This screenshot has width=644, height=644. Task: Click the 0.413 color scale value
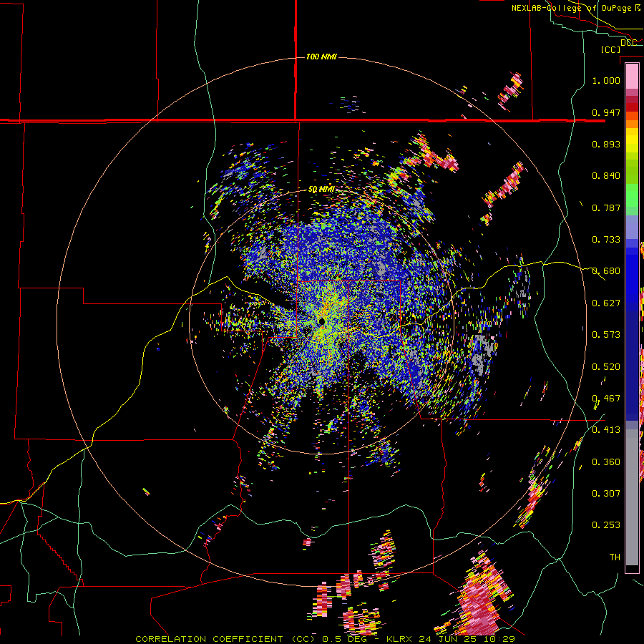pos(606,430)
